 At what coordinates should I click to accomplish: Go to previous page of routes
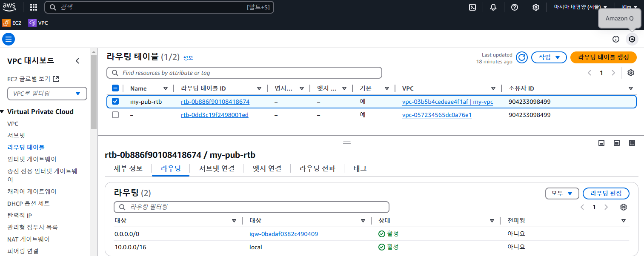coord(583,207)
